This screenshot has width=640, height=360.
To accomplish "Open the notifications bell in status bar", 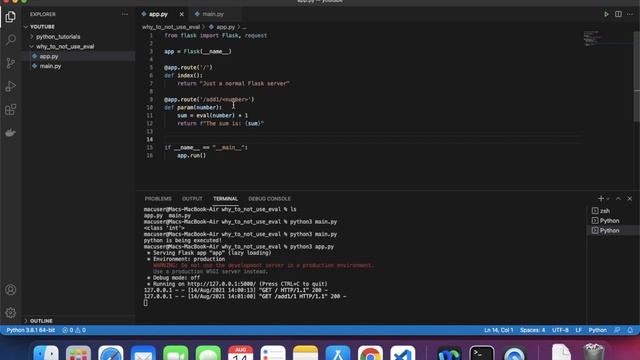I will tap(630, 330).
